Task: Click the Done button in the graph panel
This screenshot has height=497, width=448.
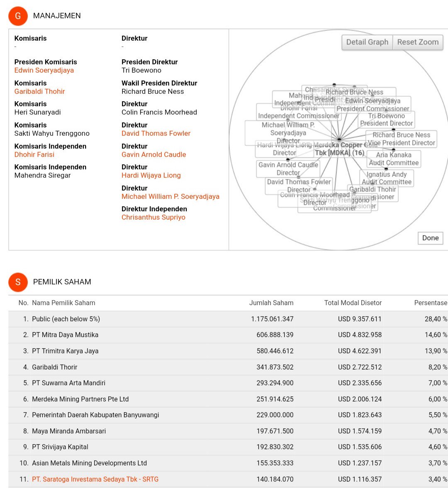Action: (x=430, y=238)
